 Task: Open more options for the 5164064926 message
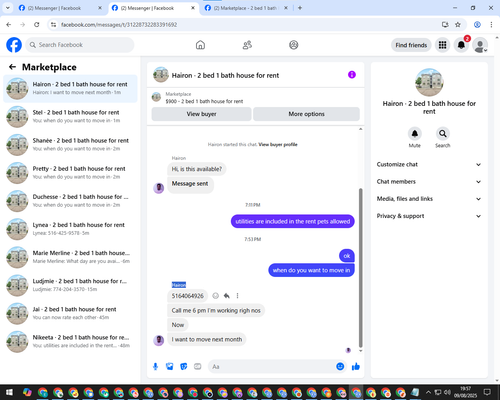[x=237, y=296]
